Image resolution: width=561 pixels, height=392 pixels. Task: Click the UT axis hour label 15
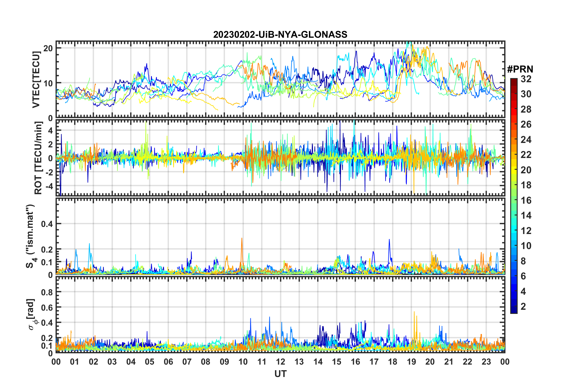click(337, 362)
